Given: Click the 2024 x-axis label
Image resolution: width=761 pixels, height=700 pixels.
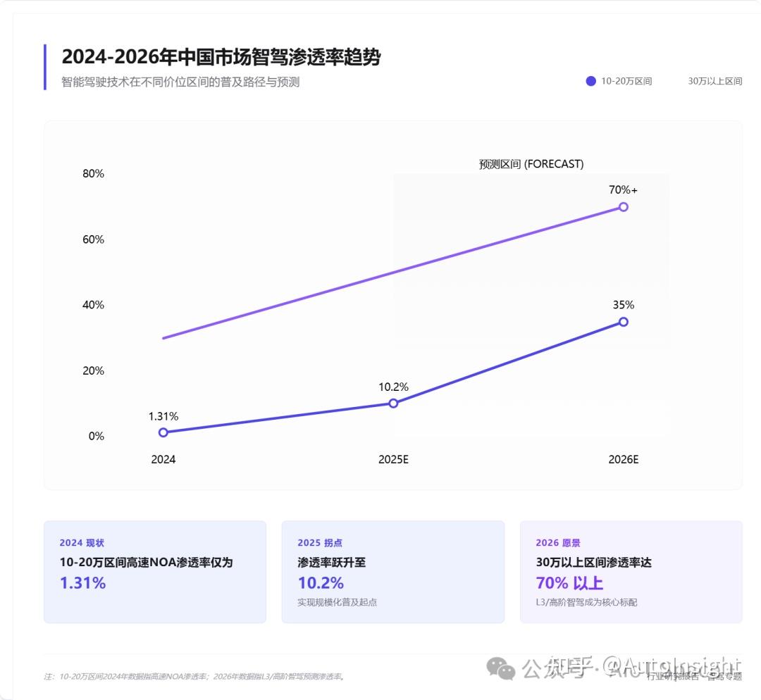Looking at the screenshot, I should pyautogui.click(x=163, y=459).
